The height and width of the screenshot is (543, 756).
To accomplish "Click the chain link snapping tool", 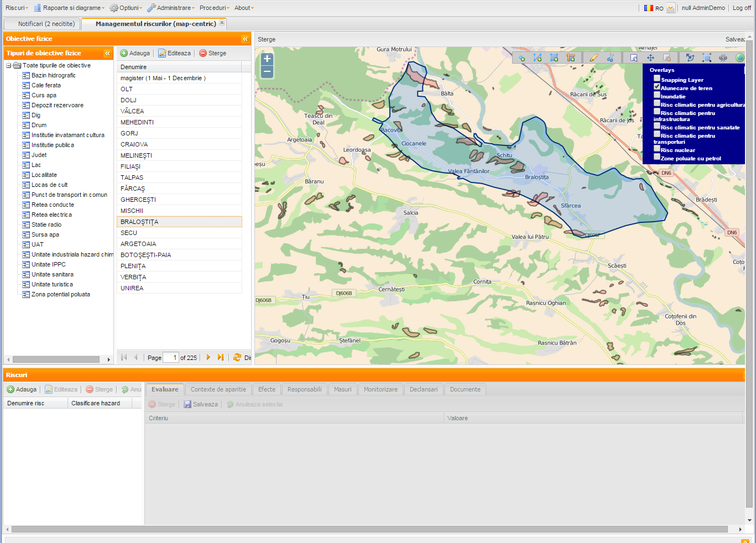I will (x=723, y=58).
